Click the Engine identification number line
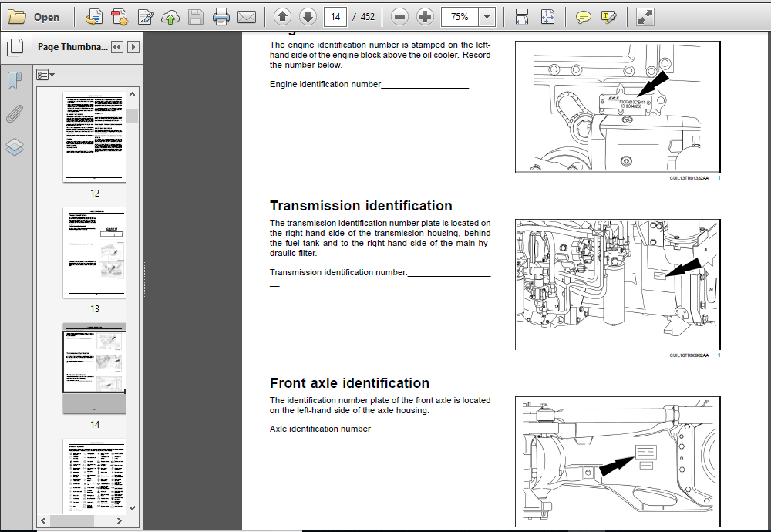 click(x=369, y=85)
